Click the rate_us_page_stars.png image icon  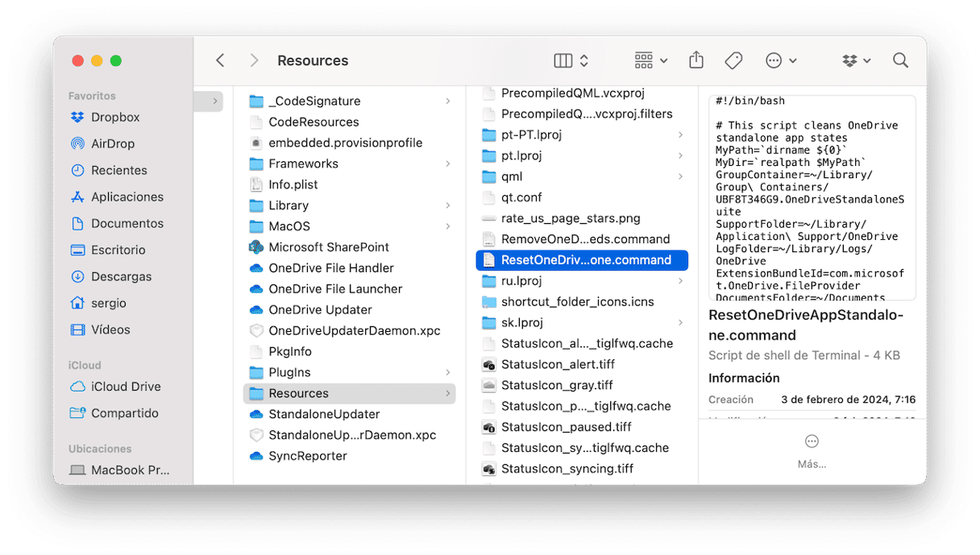point(488,218)
